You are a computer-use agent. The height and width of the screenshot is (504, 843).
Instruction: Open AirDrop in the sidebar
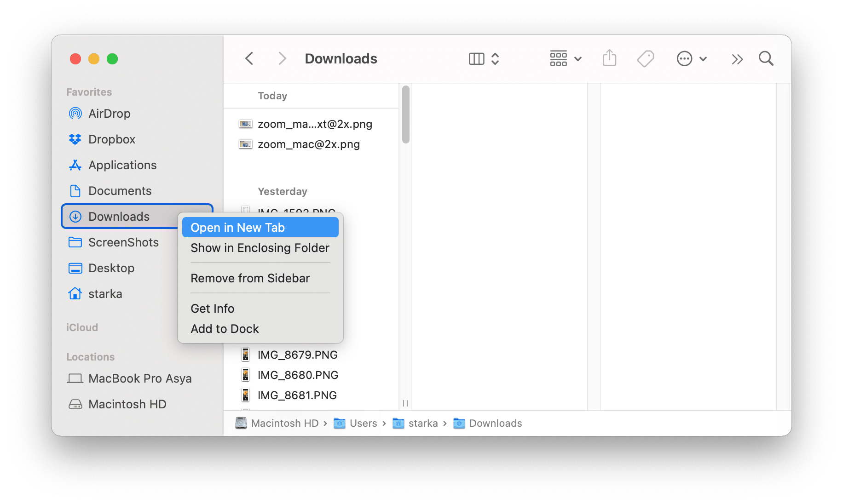coord(137,114)
